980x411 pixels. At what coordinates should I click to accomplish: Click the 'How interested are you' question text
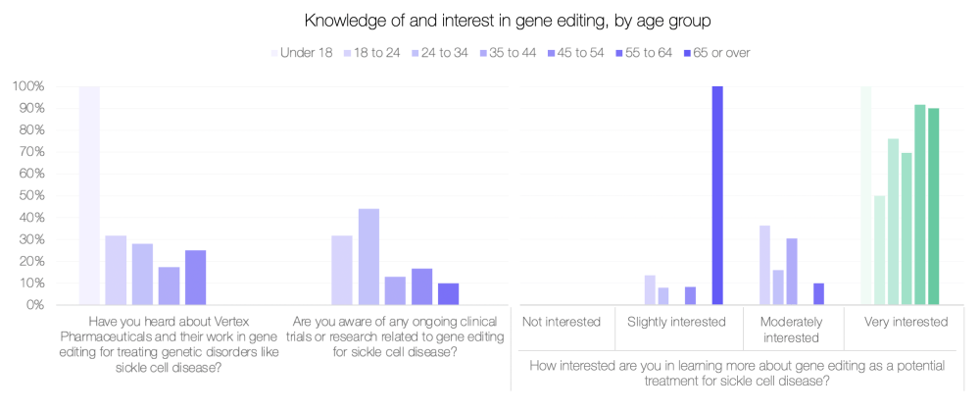click(x=735, y=373)
